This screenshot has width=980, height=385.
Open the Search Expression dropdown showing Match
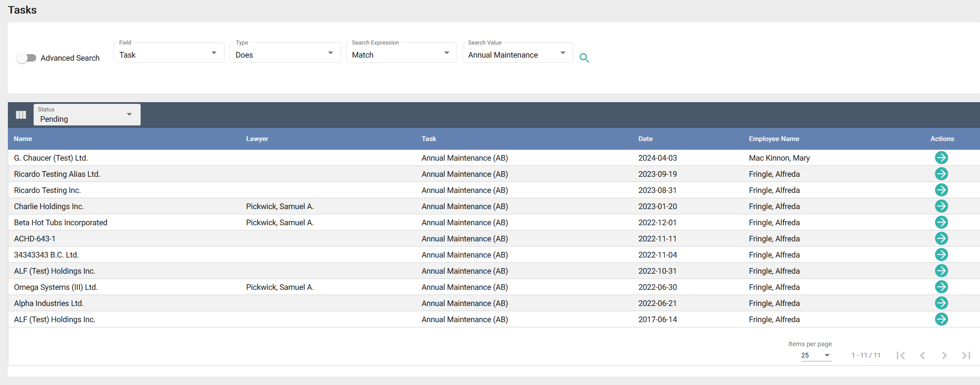pos(402,53)
